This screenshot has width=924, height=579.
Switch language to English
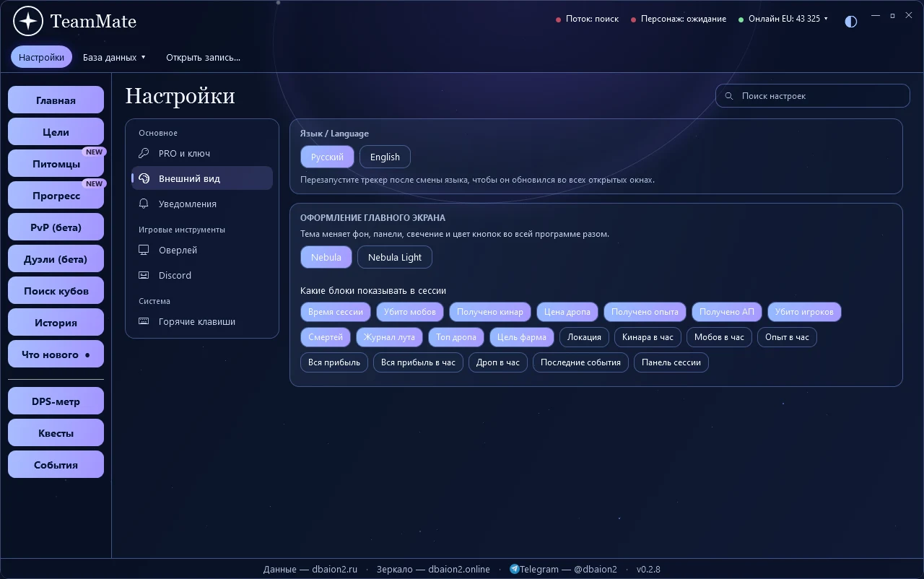coord(385,157)
